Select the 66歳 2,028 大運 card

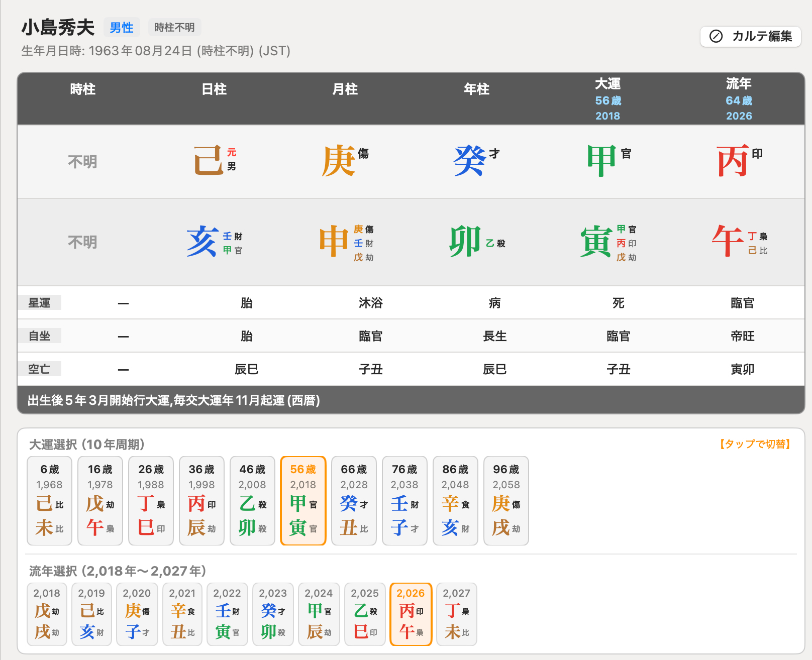pos(354,500)
